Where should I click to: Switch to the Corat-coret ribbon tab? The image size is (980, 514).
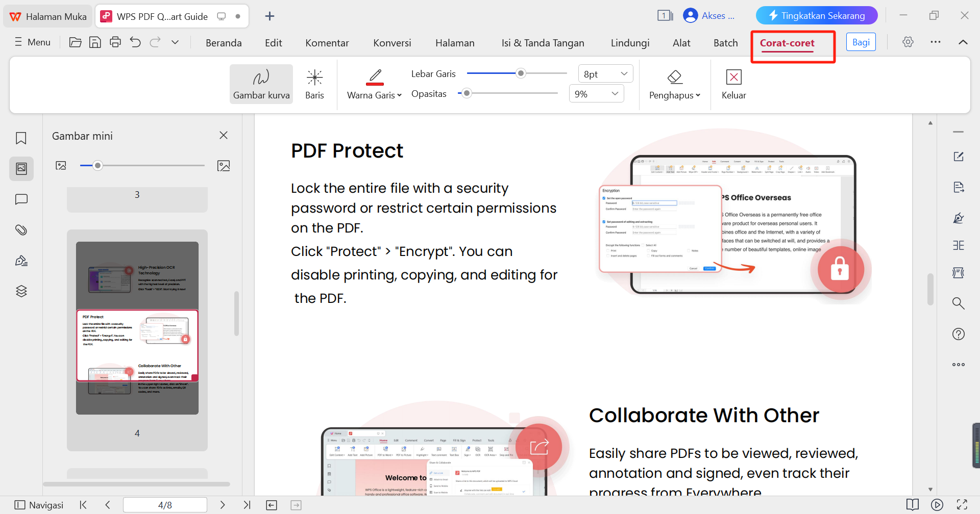[787, 43]
